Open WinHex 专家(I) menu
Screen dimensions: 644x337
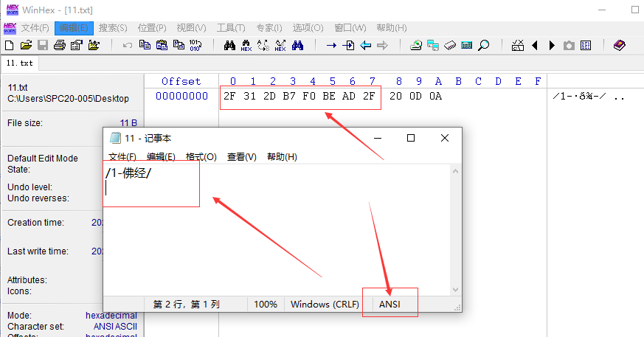coord(269,28)
